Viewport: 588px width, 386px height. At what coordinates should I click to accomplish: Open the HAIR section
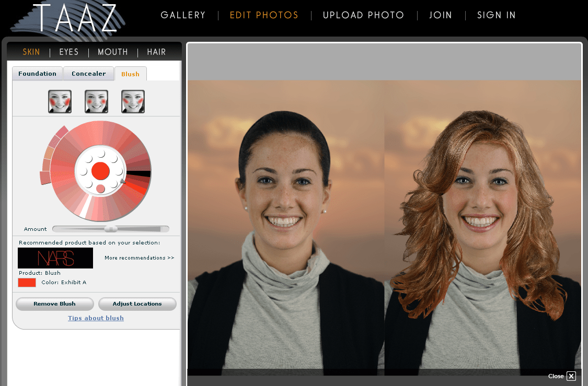(156, 52)
